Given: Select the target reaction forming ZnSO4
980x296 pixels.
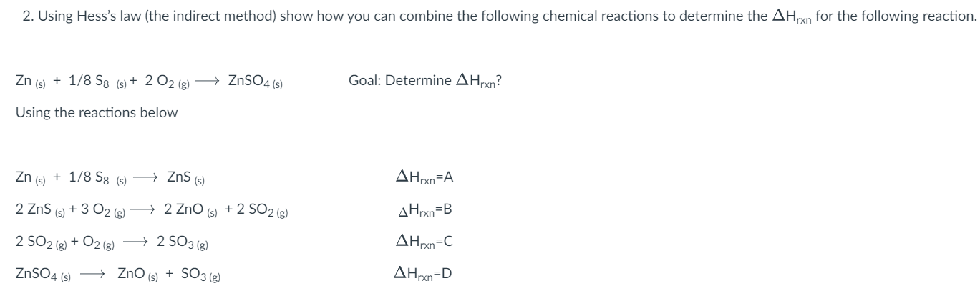Looking at the screenshot, I should coord(150,81).
